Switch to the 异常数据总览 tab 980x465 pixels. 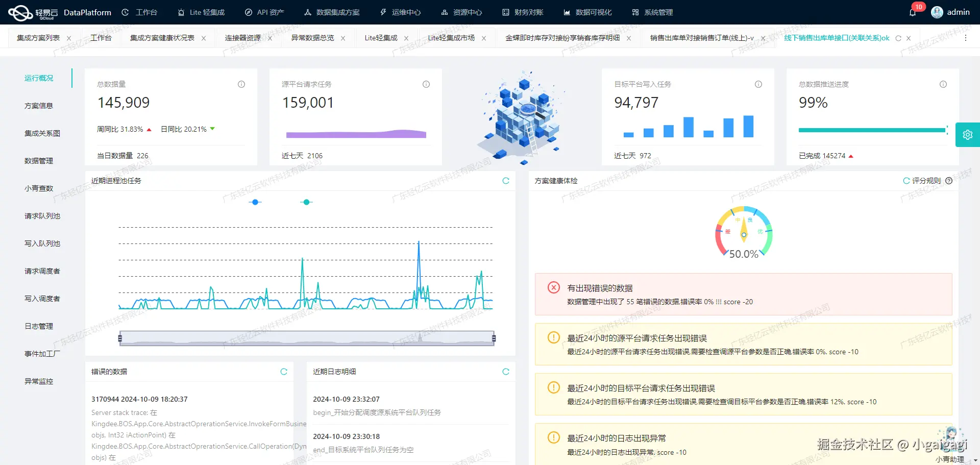coord(312,37)
